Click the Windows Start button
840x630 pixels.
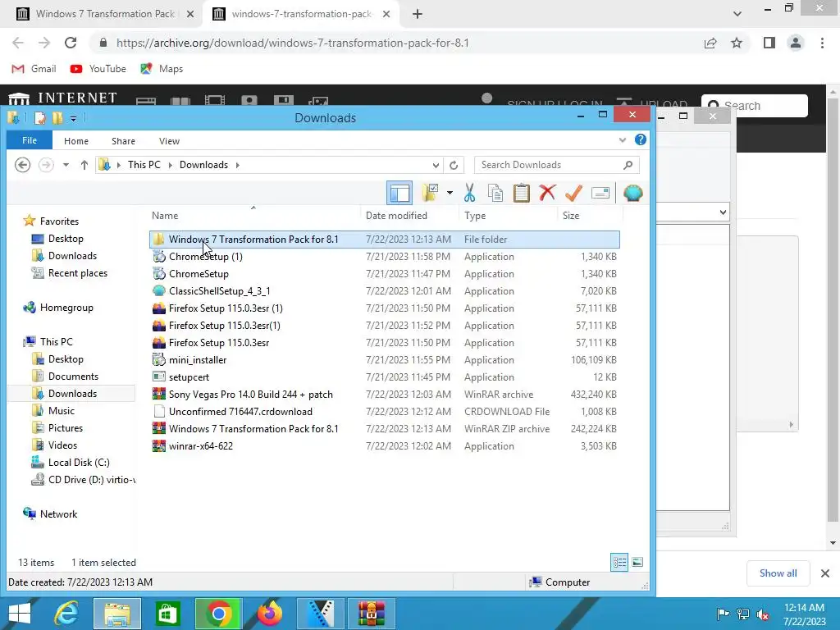20,614
